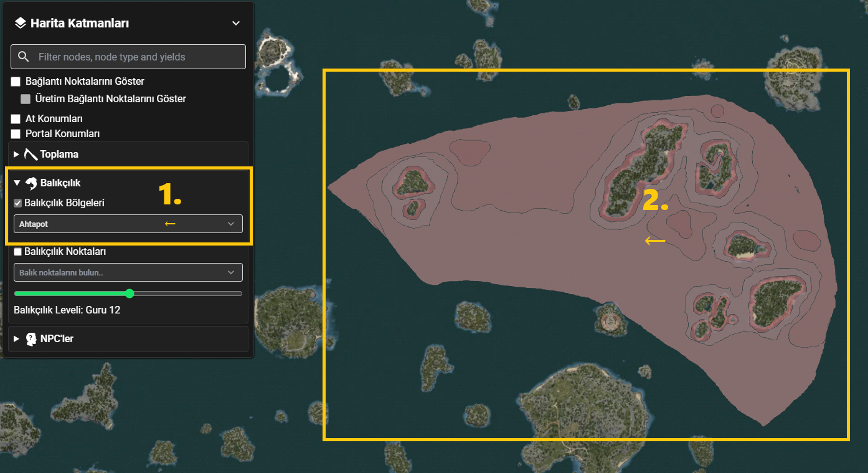Toggle Üretim Bağlantı Noktalarını Göster checkbox

26,99
